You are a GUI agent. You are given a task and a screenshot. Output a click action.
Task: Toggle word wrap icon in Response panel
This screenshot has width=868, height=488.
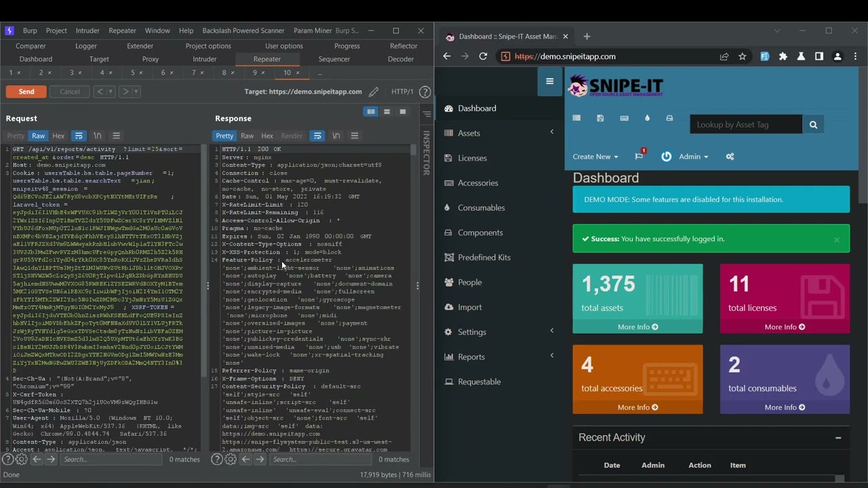(x=317, y=136)
